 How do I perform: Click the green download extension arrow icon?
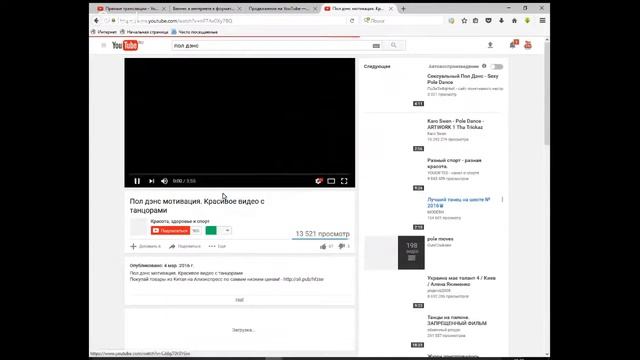click(527, 21)
